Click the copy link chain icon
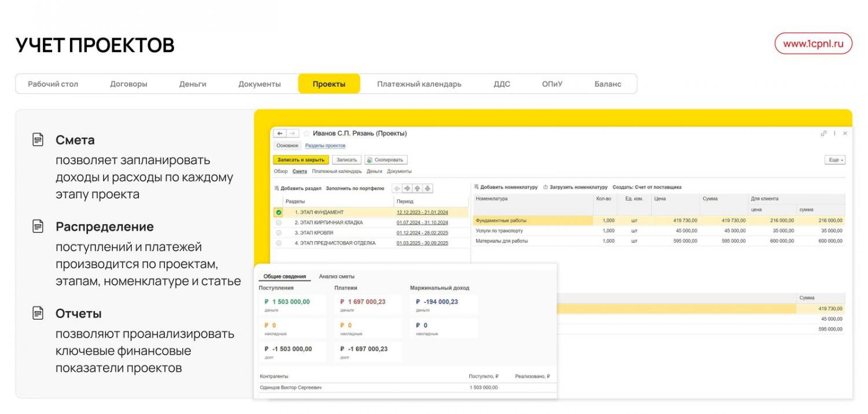Screen dimensions: 868x414 point(824,134)
